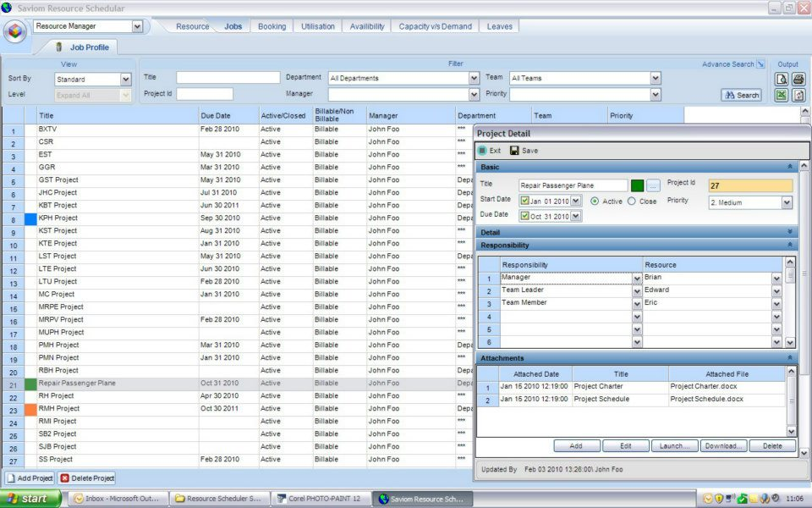Click the Outlook tray icon
This screenshot has height=508, width=812.
coord(708,499)
